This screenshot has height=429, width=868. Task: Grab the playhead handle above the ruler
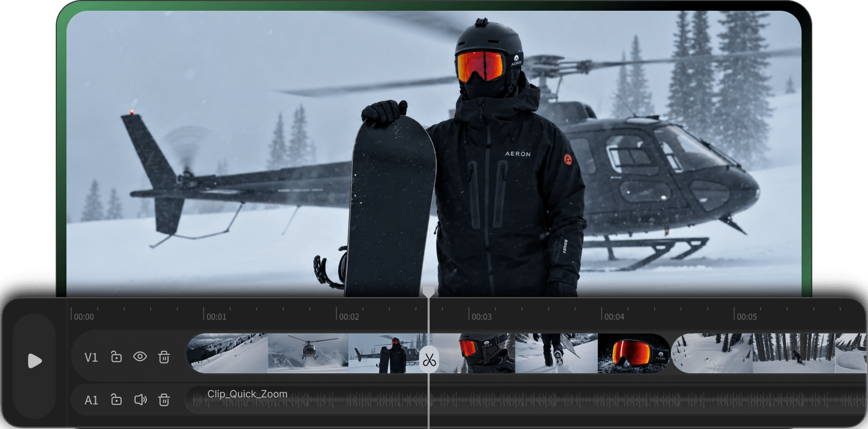click(x=429, y=292)
